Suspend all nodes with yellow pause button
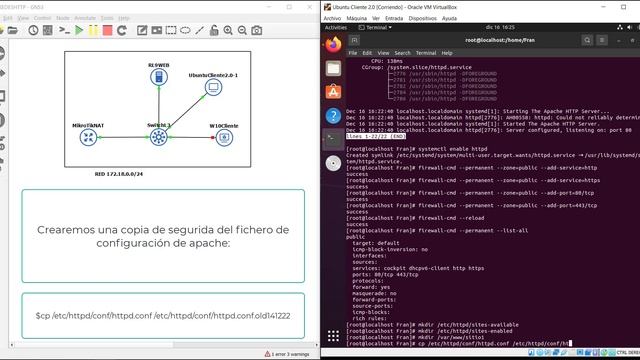Screen dimensions: 640x360 pos(93,30)
